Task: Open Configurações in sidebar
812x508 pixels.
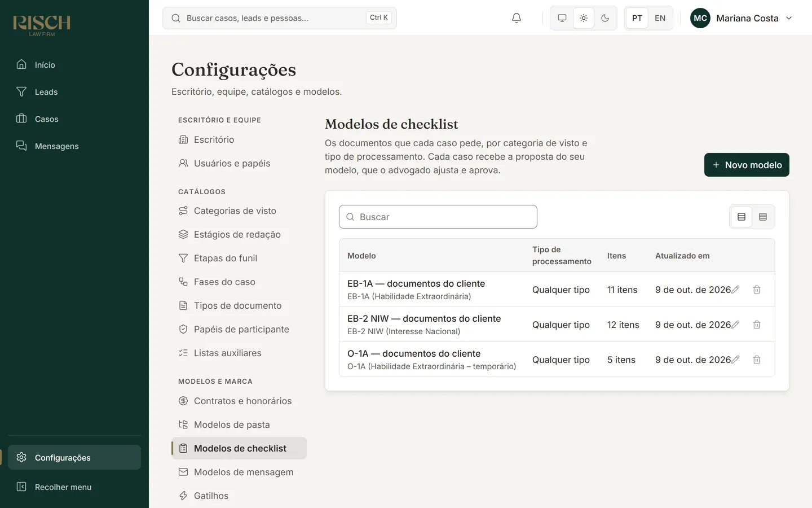Action: (x=74, y=457)
